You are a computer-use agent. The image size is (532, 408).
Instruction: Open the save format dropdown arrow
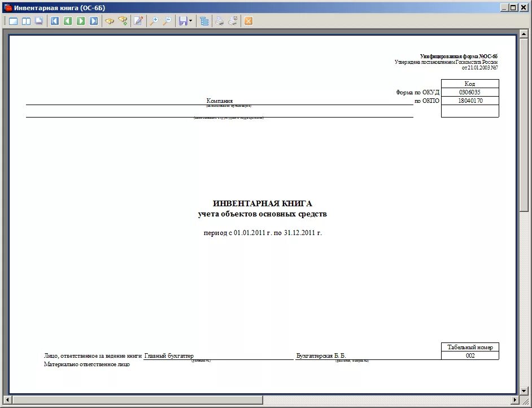(190, 21)
